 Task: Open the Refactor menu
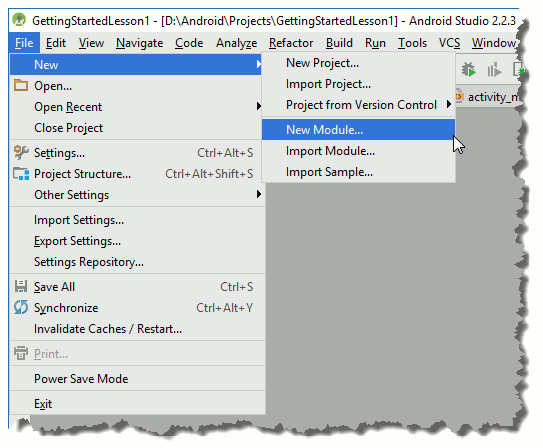[x=291, y=43]
